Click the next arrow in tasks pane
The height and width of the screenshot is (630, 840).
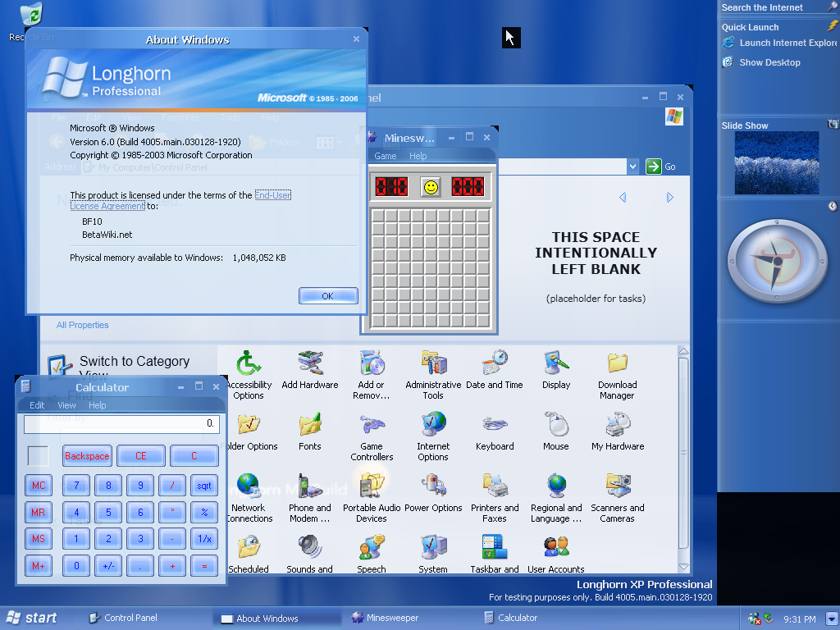(669, 198)
